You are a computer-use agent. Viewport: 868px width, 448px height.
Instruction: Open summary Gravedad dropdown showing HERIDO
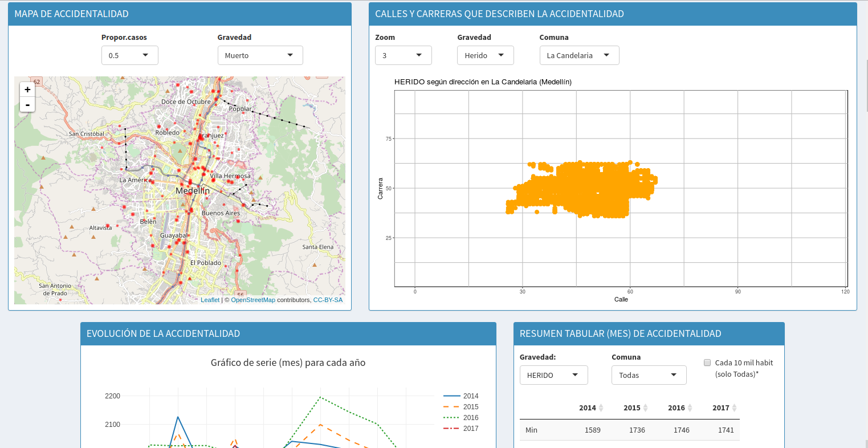553,375
